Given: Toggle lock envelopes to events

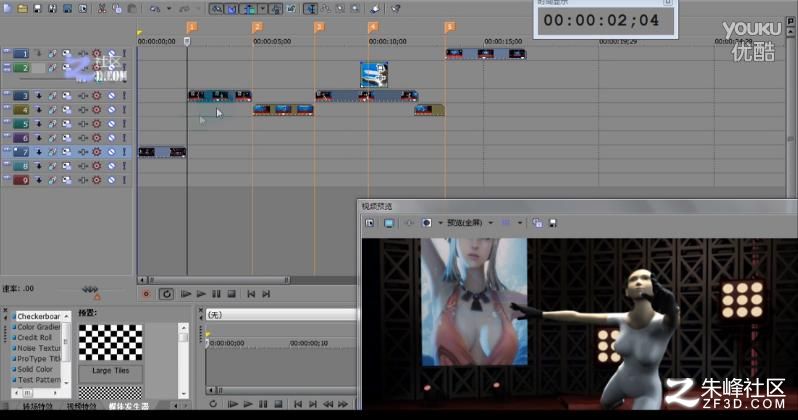Looking at the screenshot, I should 275,8.
